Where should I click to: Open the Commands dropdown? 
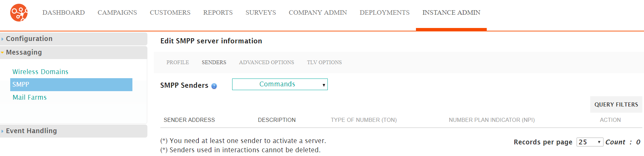pos(280,84)
